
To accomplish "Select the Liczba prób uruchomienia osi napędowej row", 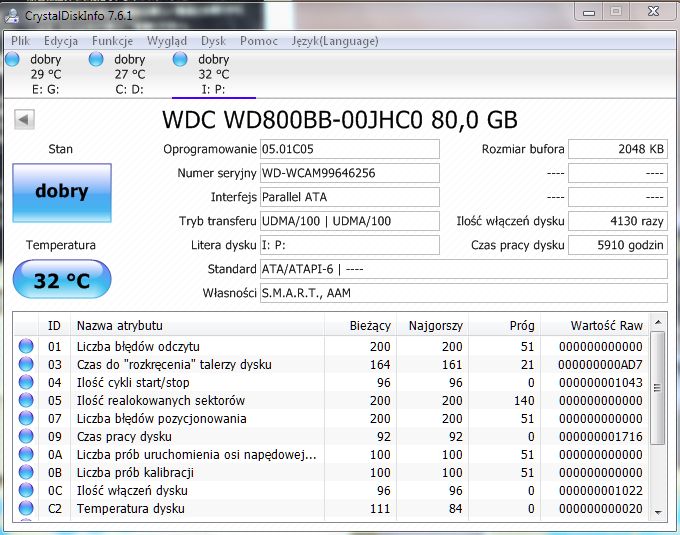I will pyautogui.click(x=332, y=454).
